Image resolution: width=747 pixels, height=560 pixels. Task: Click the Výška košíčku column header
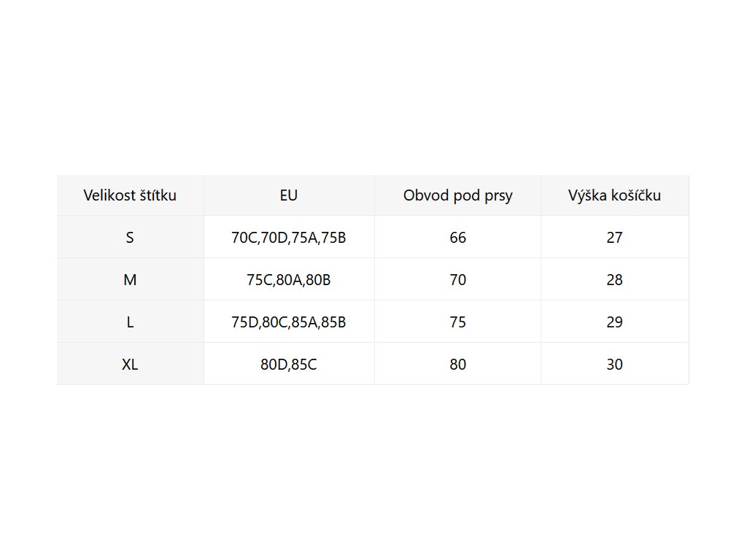click(x=614, y=195)
